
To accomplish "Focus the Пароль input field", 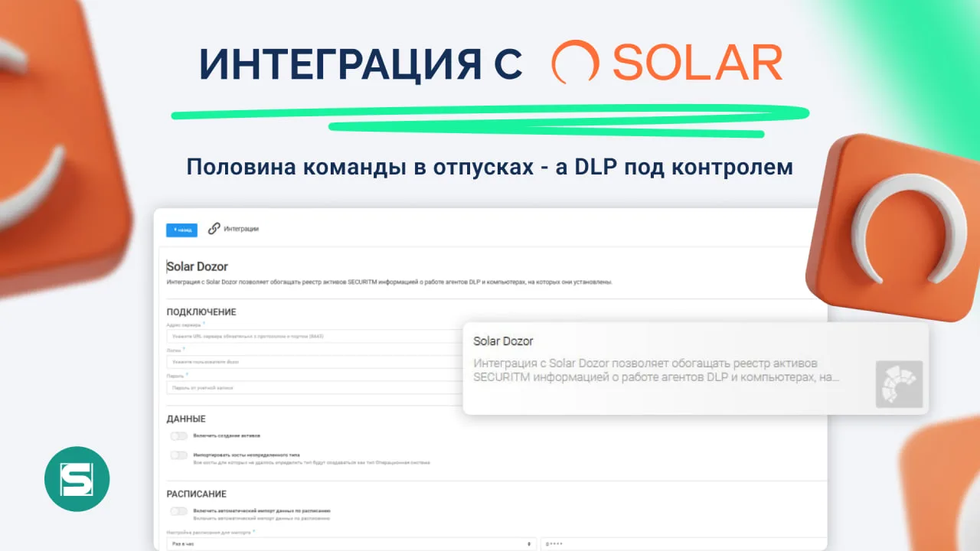I will tap(315, 387).
